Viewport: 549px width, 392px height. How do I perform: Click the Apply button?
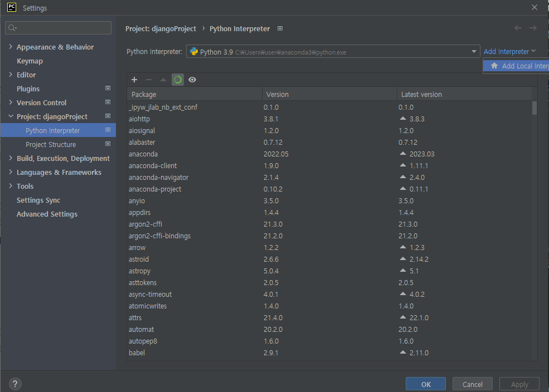point(519,384)
